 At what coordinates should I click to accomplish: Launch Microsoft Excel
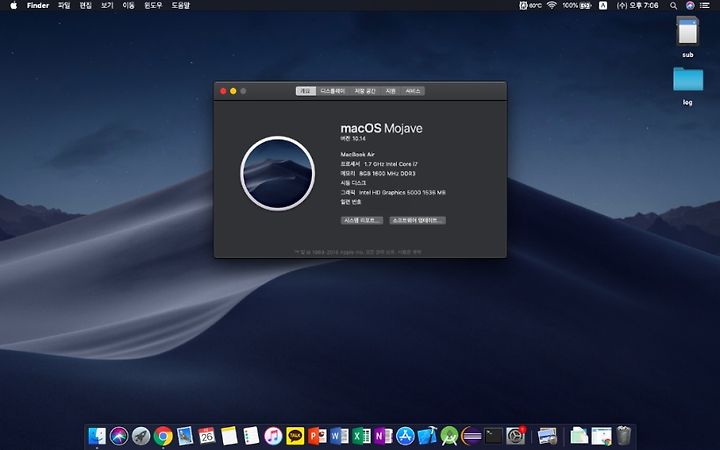pos(361,436)
